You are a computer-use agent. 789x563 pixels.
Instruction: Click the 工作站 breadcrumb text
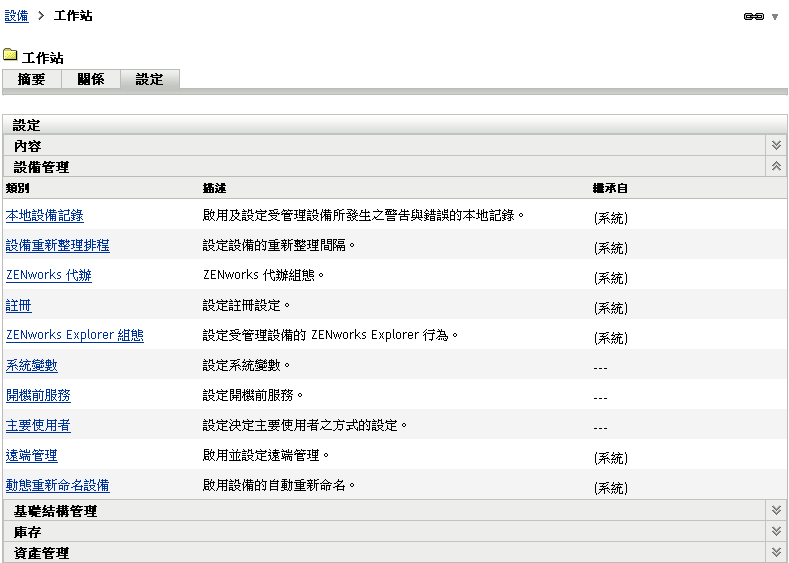coord(73,16)
